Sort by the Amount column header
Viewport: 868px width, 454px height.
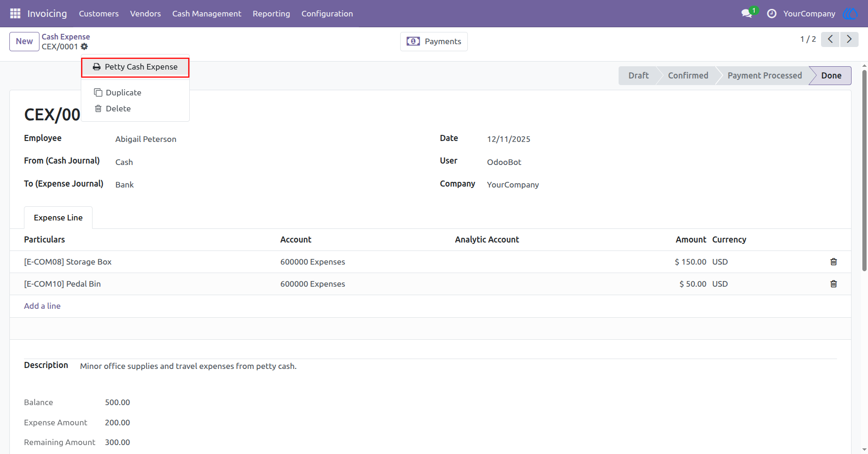[691, 240]
